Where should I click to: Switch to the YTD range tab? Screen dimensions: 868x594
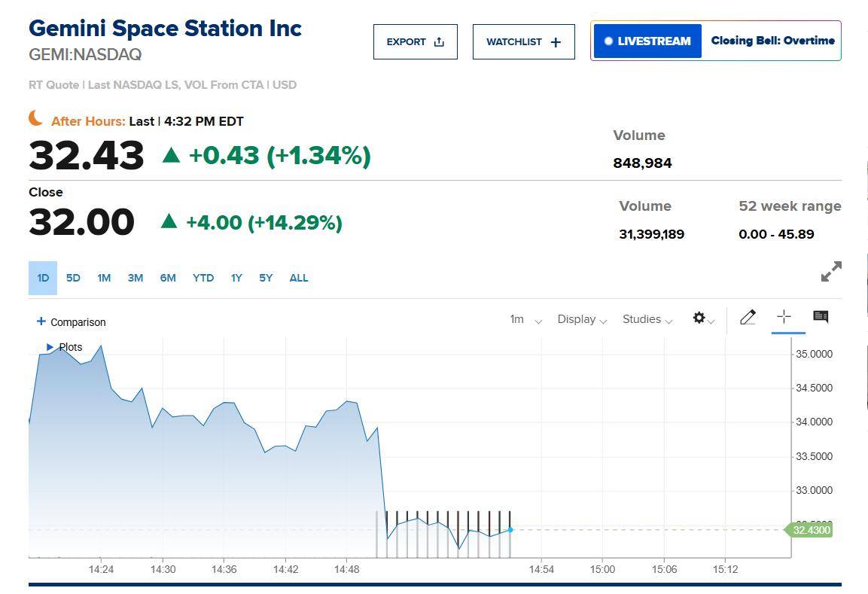203,278
